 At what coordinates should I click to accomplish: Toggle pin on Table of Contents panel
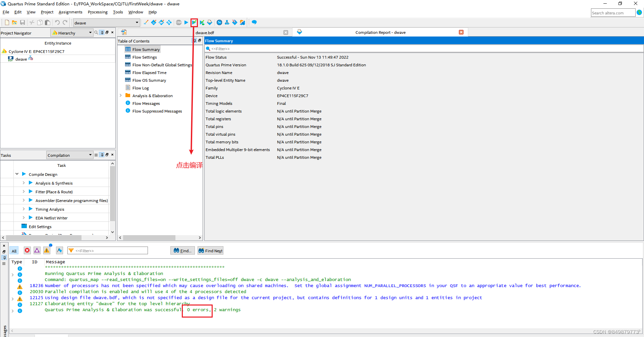194,41
